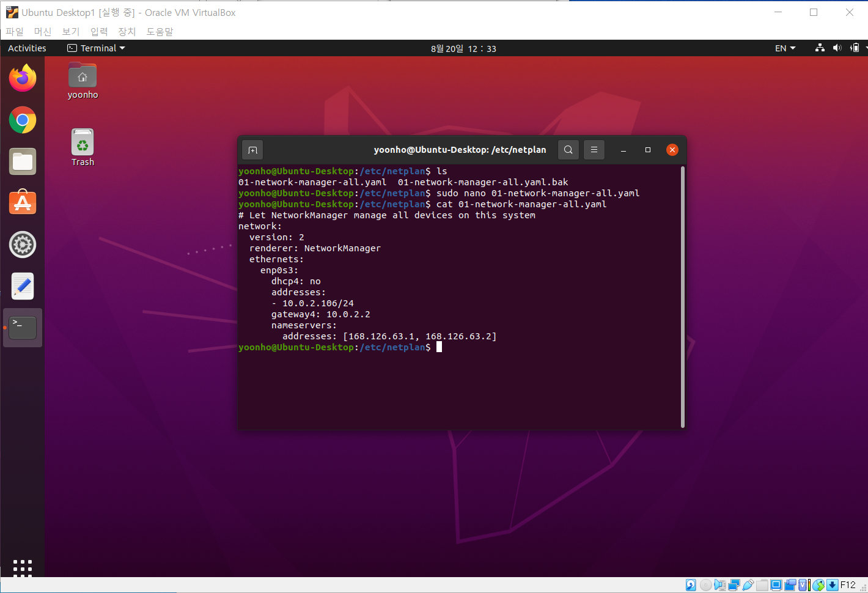Screen dimensions: 868x593
Task: Maximize the terminal window
Action: [648, 150]
